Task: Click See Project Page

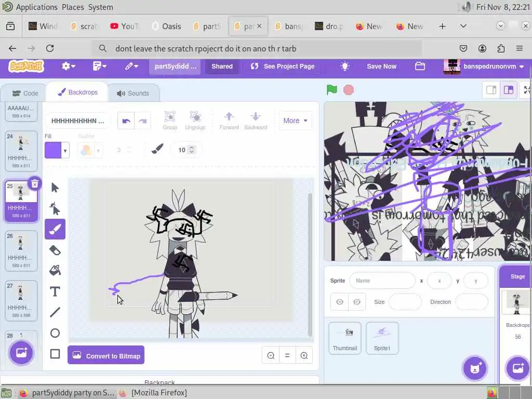Action: [x=282, y=66]
